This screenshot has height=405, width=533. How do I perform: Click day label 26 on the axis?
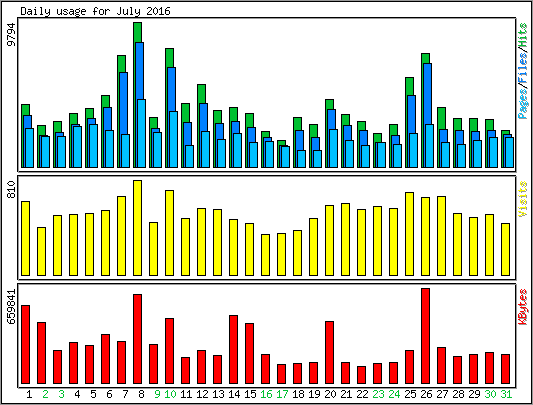[x=426, y=394]
